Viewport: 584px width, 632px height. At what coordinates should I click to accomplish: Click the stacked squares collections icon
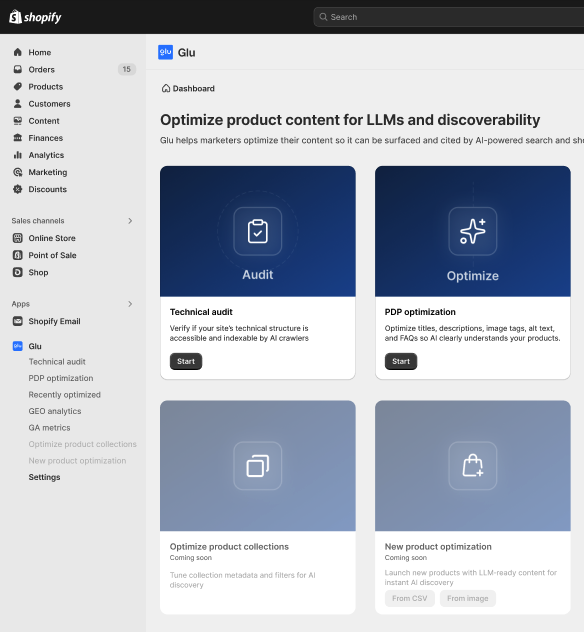(258, 466)
